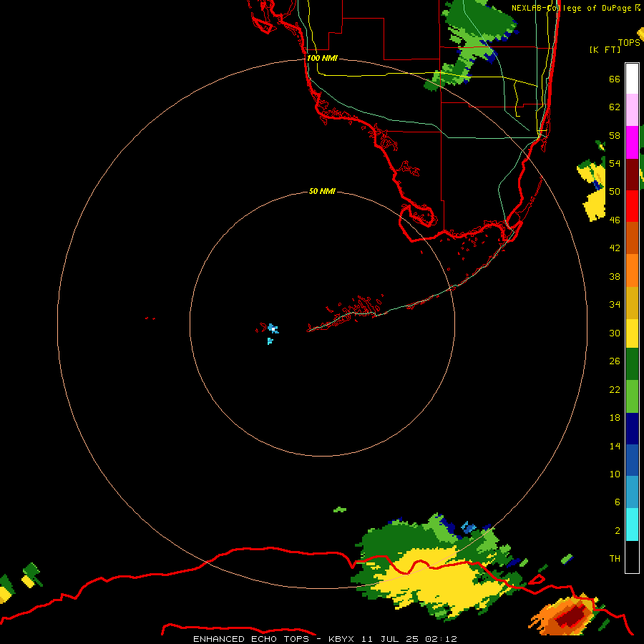Select the dark green legend segment
Viewport: 644px width, 644px height.
(632, 364)
